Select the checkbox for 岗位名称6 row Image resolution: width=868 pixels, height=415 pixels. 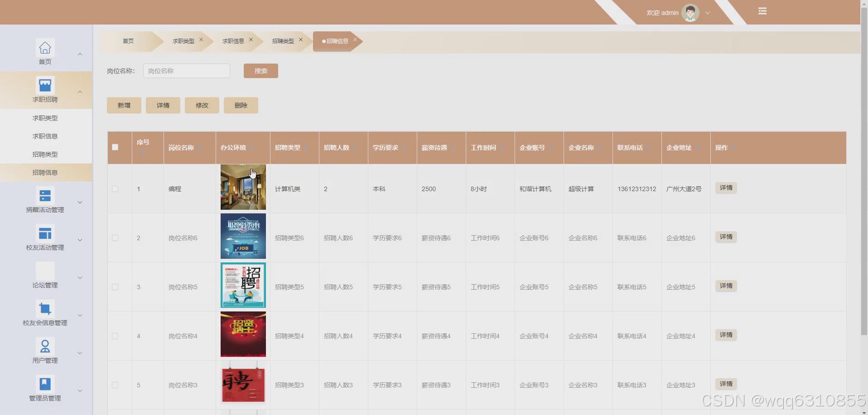[115, 238]
